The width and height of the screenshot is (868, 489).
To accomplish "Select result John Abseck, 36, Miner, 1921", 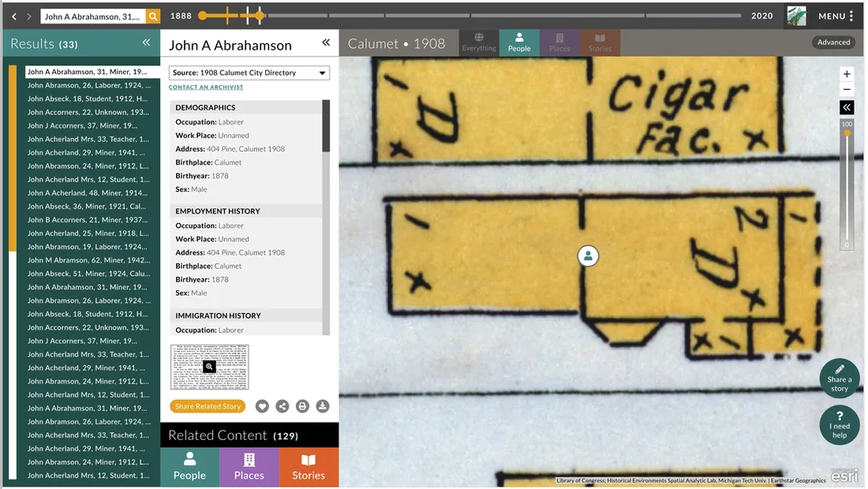I will [88, 206].
